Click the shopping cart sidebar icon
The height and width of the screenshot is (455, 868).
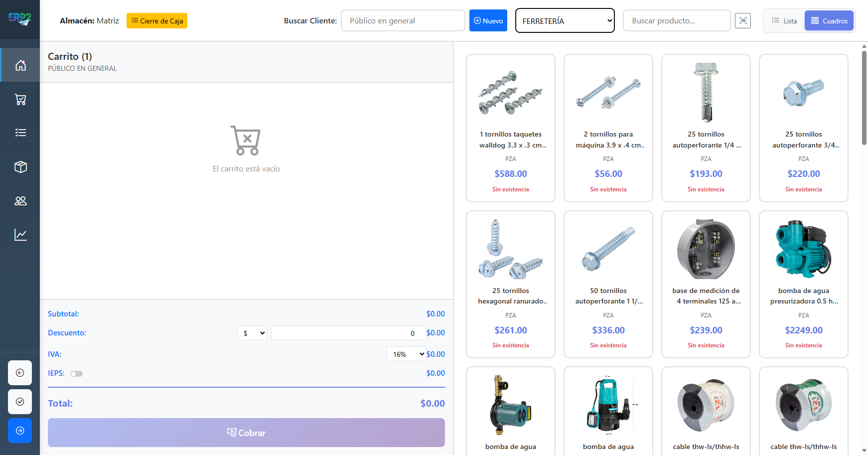click(x=20, y=100)
